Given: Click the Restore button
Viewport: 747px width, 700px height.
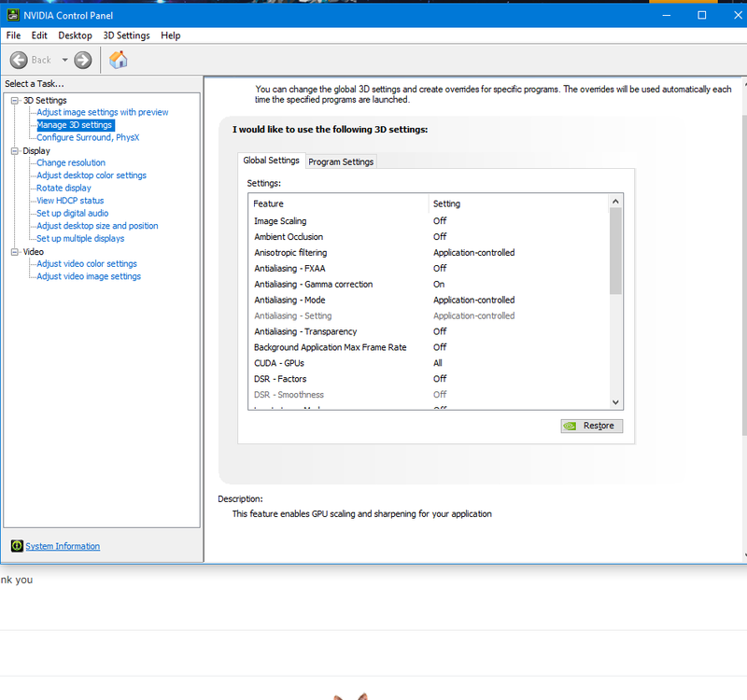Looking at the screenshot, I should point(592,426).
